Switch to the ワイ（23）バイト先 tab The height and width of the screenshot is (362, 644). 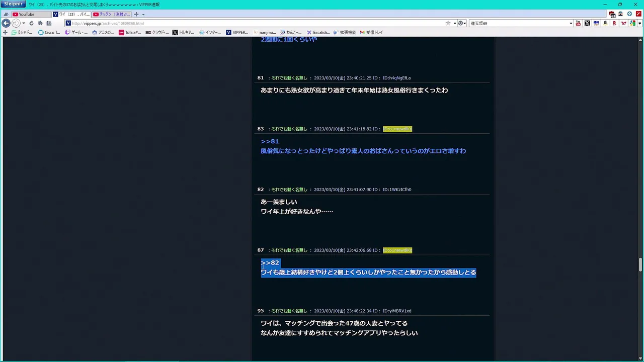[x=71, y=14]
